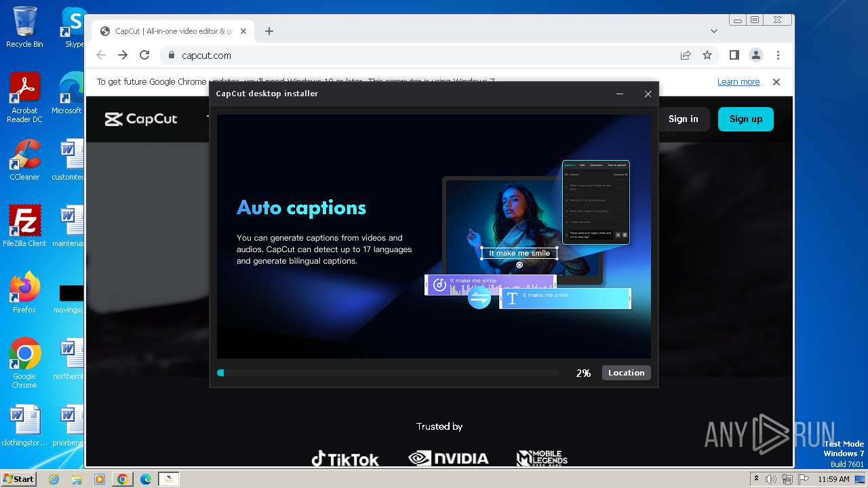Close the CapCut desktop installer
The height and width of the screenshot is (488, 868).
point(648,94)
